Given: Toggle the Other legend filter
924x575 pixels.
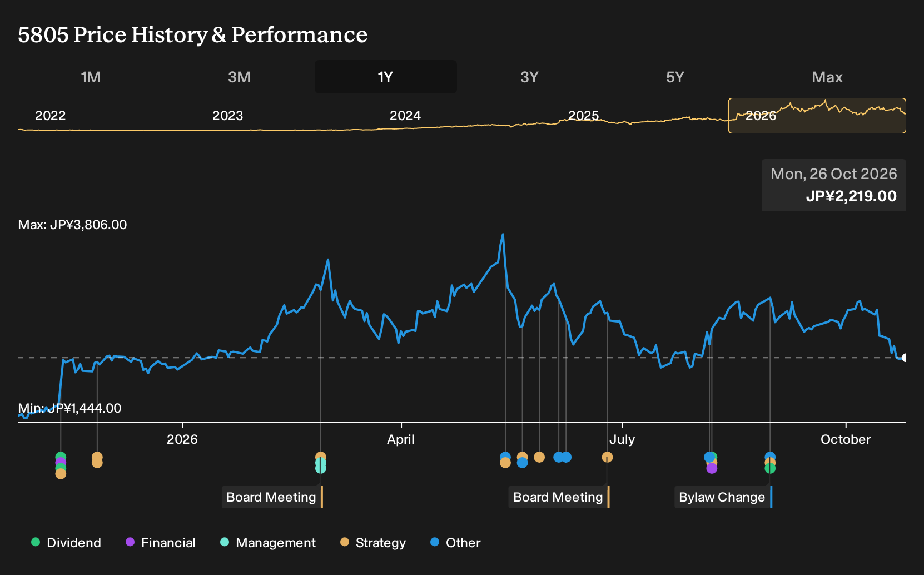Looking at the screenshot, I should [x=455, y=543].
